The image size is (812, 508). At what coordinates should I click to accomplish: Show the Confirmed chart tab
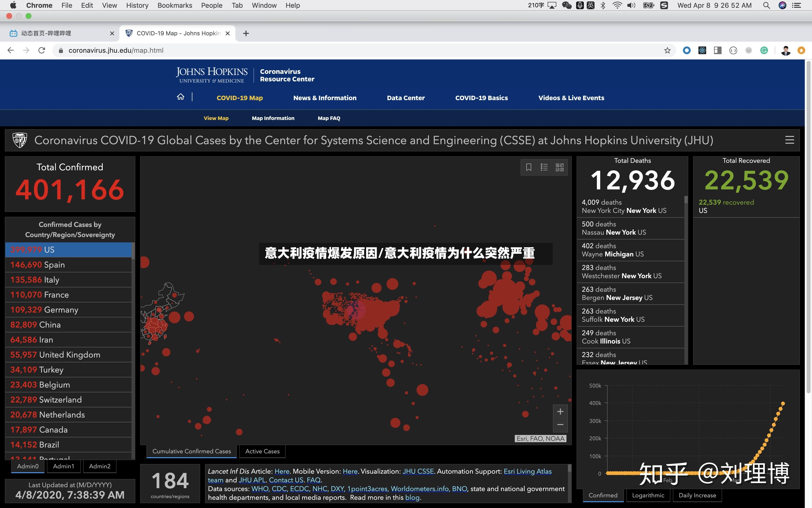[x=603, y=495]
